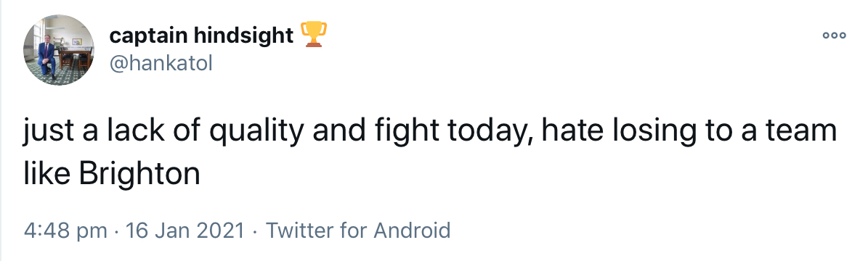The width and height of the screenshot is (868, 261).
Task: Click the @hankatol handle
Action: pos(161,64)
